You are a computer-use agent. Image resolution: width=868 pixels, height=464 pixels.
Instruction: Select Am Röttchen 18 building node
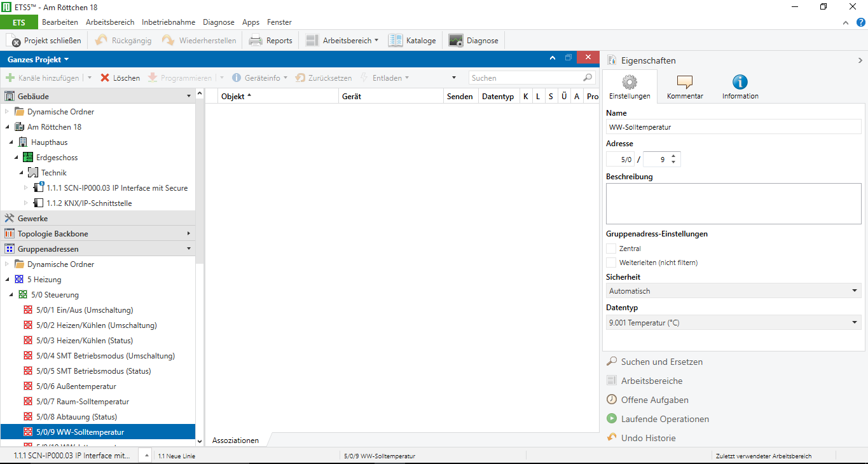click(54, 127)
